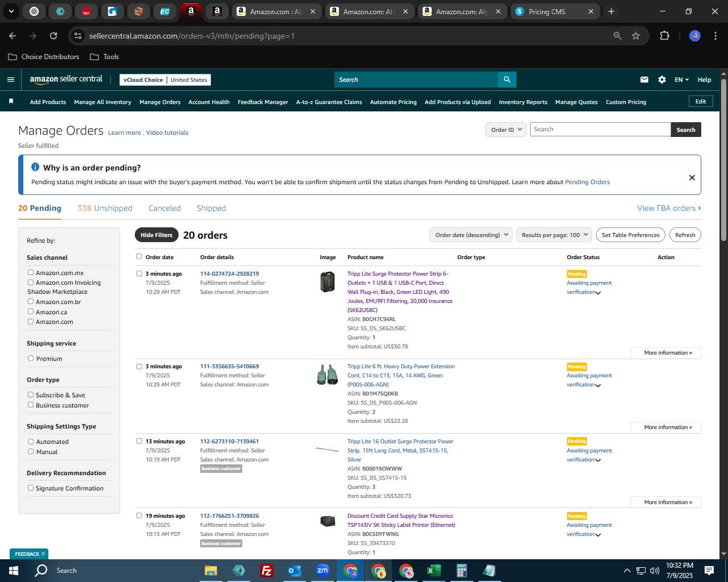The height and width of the screenshot is (582, 728).
Task: Bookmark this page with the star icon
Action: [636, 36]
